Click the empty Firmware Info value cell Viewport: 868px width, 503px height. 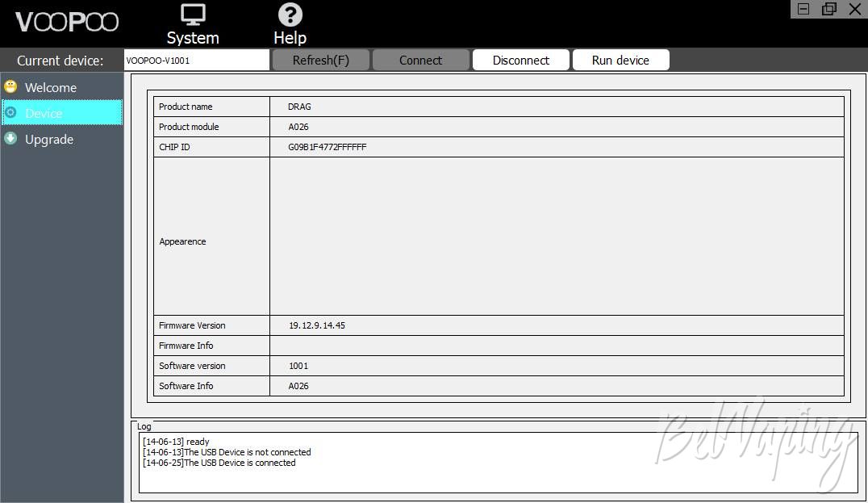(557, 346)
